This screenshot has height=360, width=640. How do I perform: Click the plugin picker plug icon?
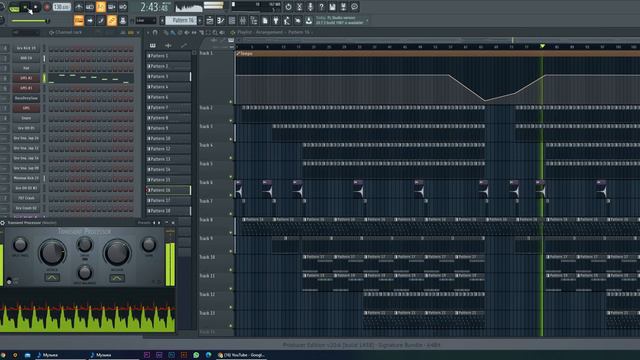pyautogui.click(x=276, y=20)
